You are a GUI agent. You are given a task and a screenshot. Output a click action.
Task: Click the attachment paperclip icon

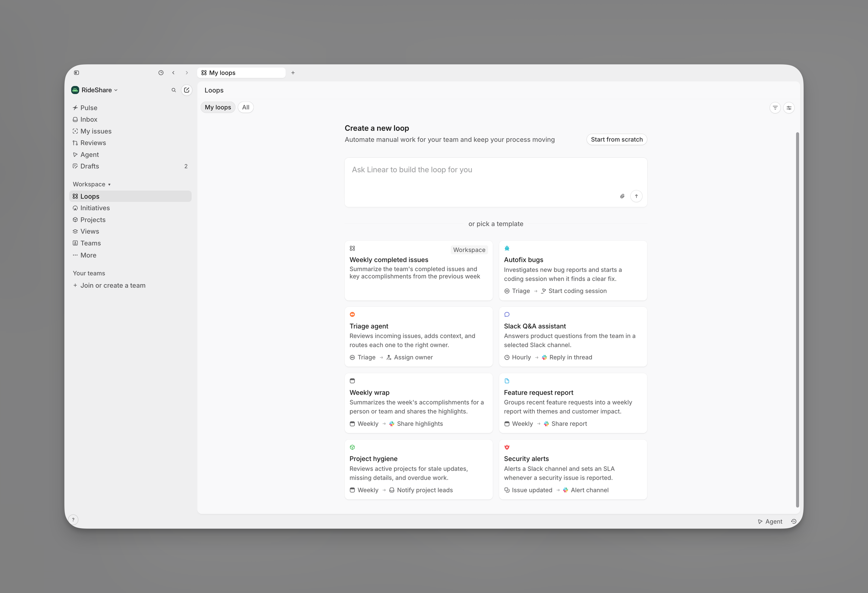click(622, 196)
